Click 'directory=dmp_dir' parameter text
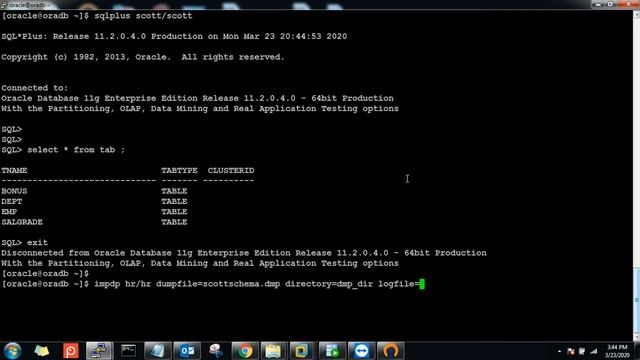The height and width of the screenshot is (360, 640). pos(329,284)
